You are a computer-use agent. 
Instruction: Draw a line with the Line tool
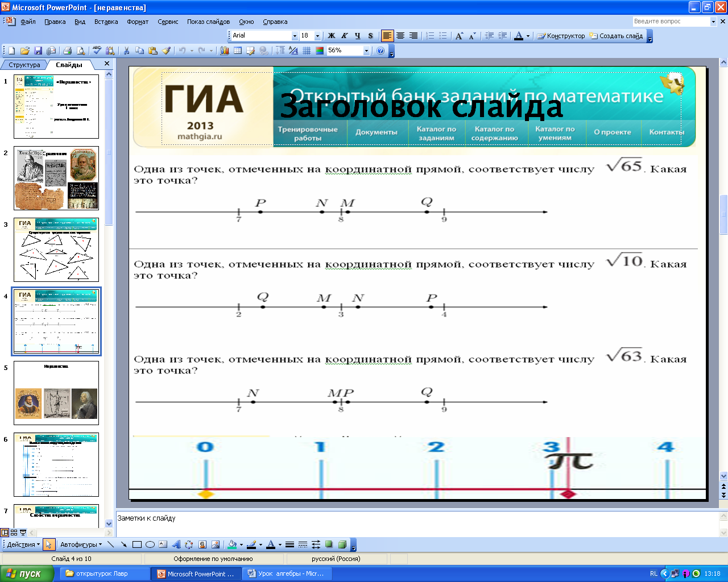click(x=110, y=544)
